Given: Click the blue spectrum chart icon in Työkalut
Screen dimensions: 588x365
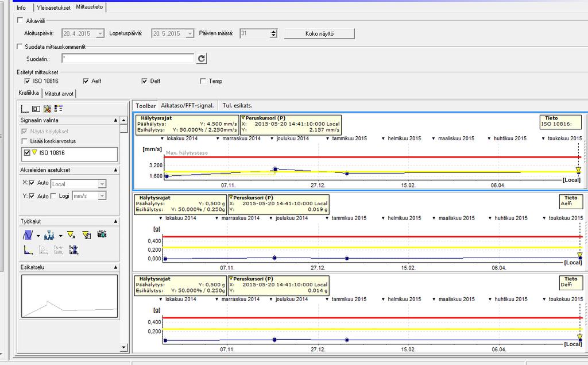Looking at the screenshot, I should pos(28,249).
